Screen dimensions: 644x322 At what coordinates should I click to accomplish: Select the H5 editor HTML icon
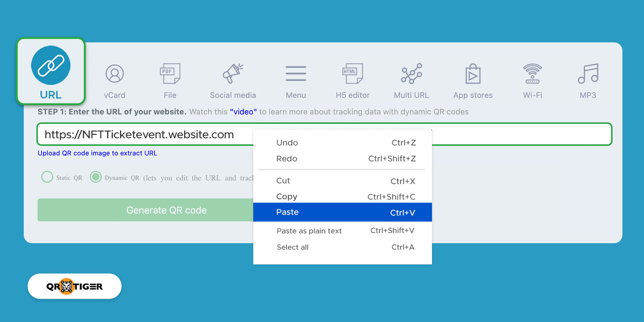[x=352, y=73]
